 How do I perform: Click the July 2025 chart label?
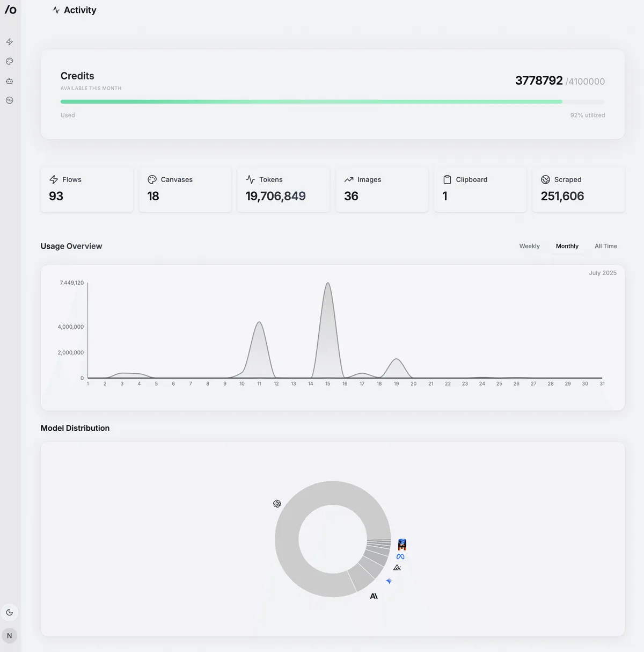click(x=603, y=273)
